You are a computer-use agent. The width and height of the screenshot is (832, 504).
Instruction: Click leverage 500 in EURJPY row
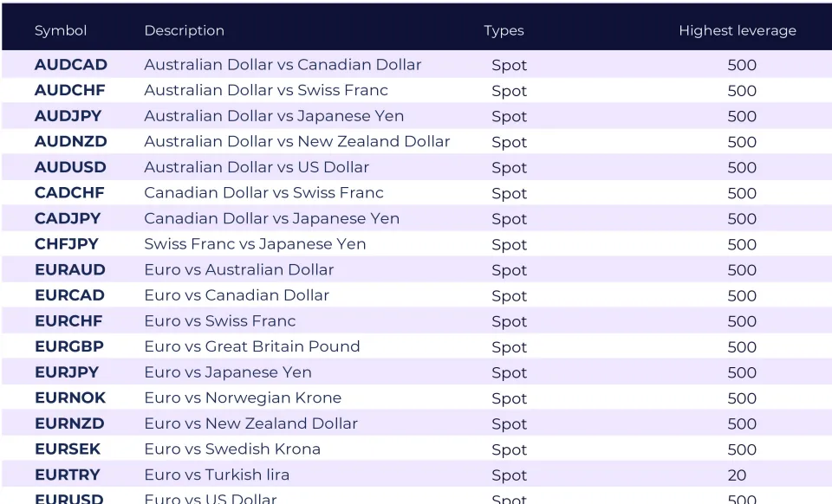coord(742,372)
